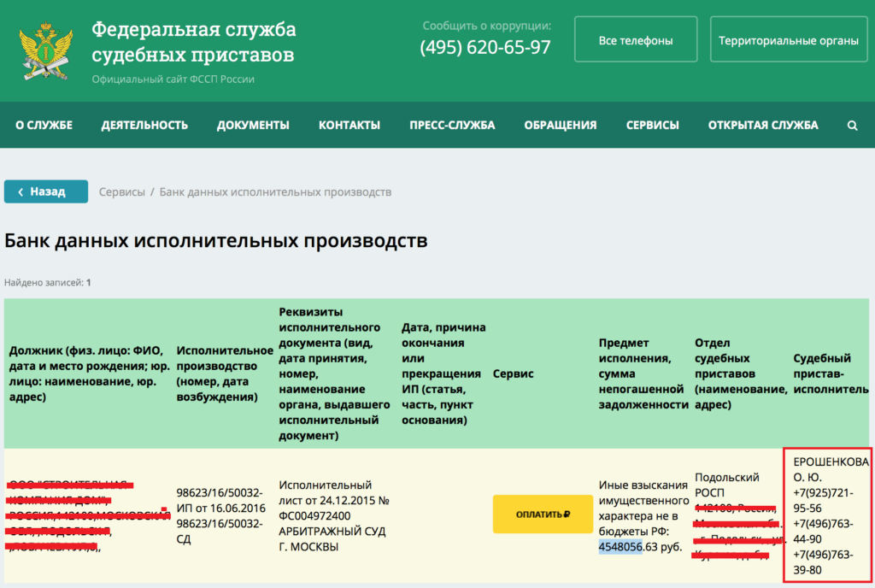
Task: Go to the ДОКУМЕНТЫ menu section
Action: click(253, 125)
